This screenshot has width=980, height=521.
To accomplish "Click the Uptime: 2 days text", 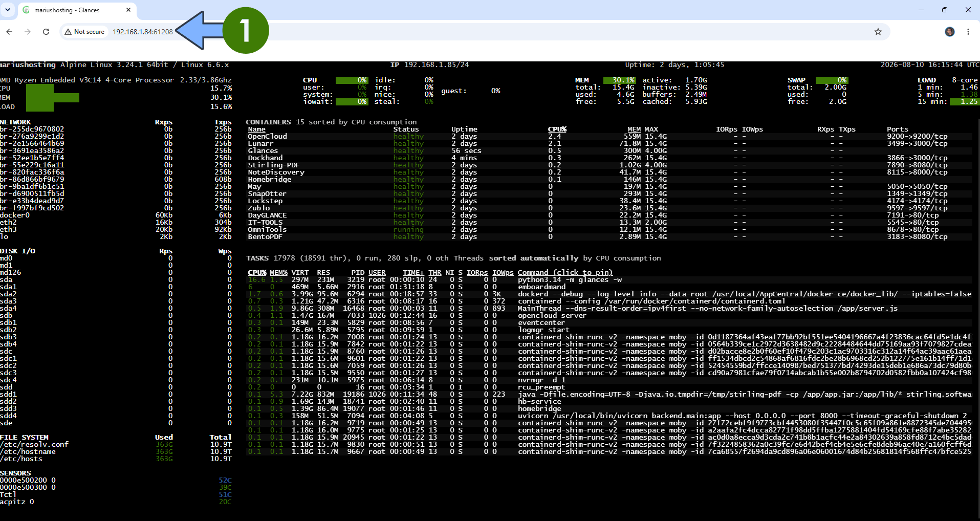I will pyautogui.click(x=674, y=65).
